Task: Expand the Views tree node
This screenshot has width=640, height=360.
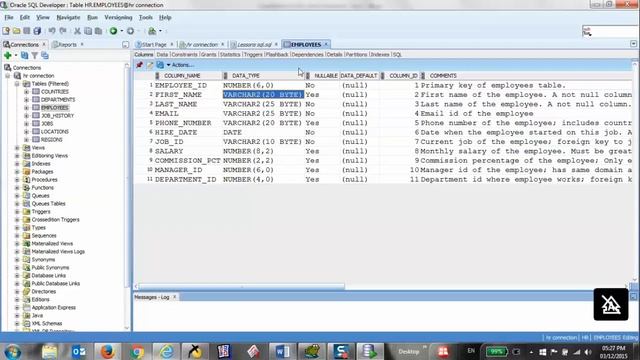Action: (x=17, y=148)
